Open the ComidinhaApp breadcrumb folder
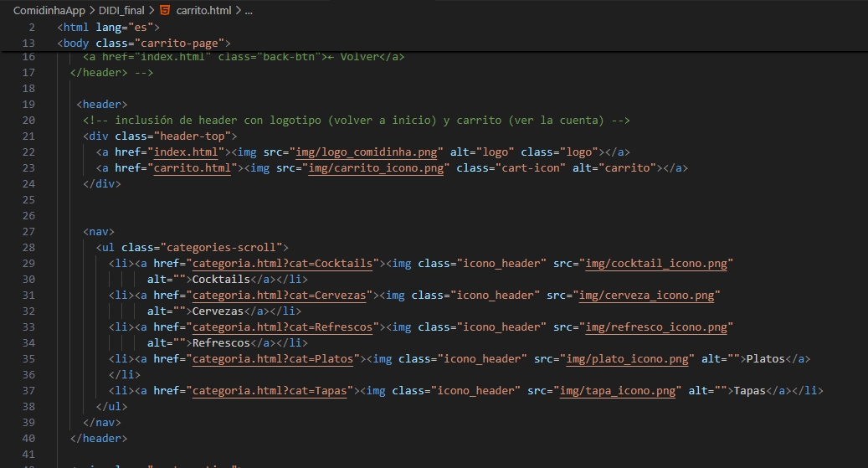The width and height of the screenshot is (868, 468). coord(49,11)
